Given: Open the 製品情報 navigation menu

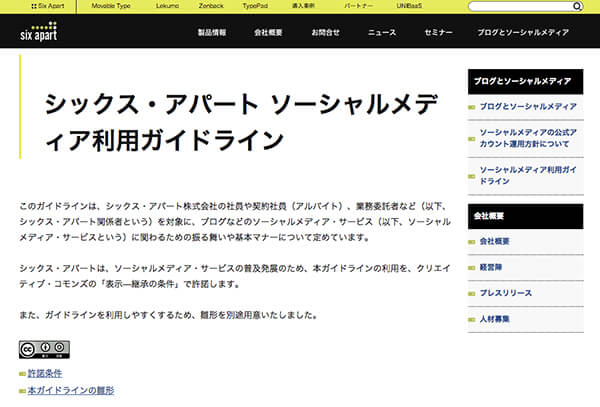Looking at the screenshot, I should [212, 32].
